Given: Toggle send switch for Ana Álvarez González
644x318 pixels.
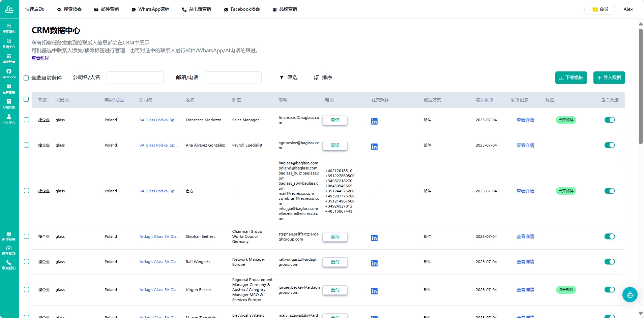Looking at the screenshot, I should click(x=610, y=145).
